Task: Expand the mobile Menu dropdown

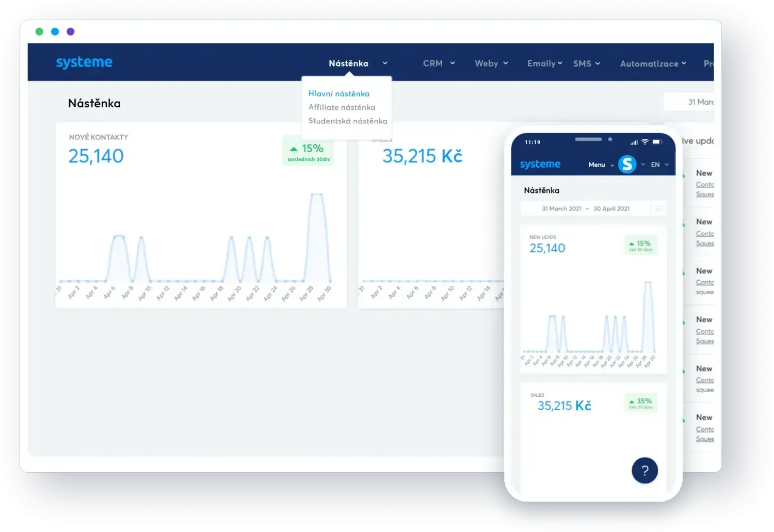Action: click(601, 165)
